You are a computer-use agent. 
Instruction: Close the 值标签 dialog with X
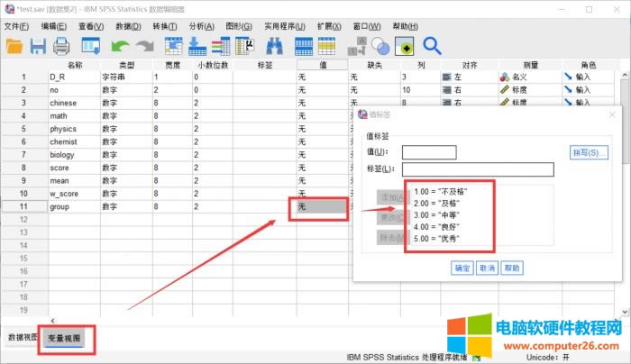612,114
